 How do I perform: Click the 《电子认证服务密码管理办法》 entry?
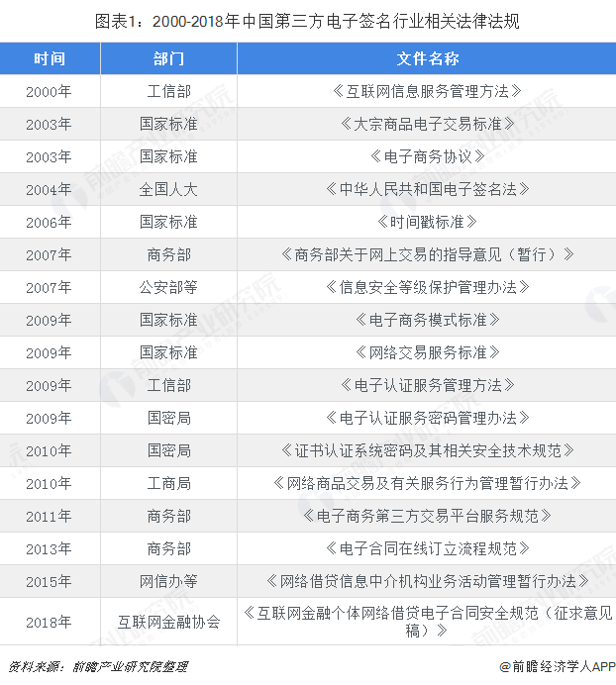[427, 418]
